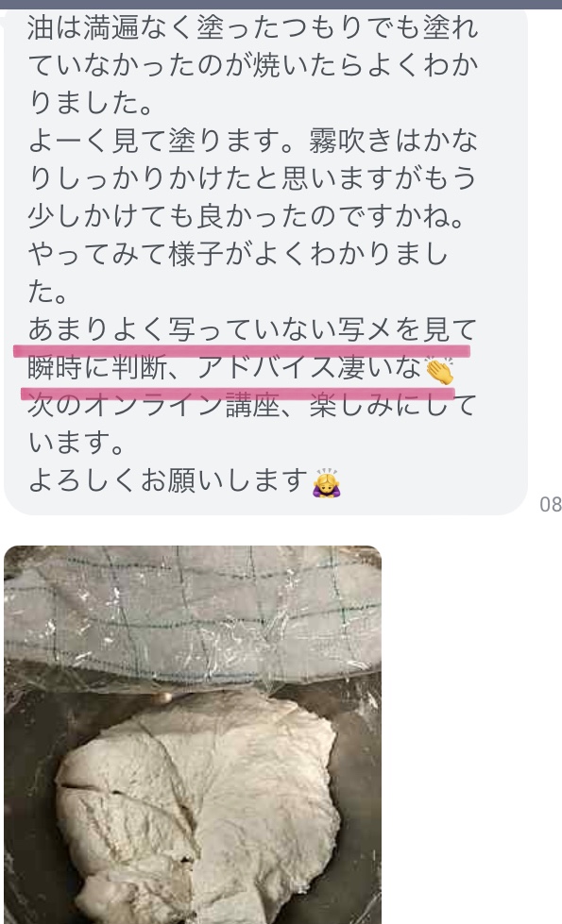Open the dough photo attachment
The width and height of the screenshot is (562, 924).
193,734
